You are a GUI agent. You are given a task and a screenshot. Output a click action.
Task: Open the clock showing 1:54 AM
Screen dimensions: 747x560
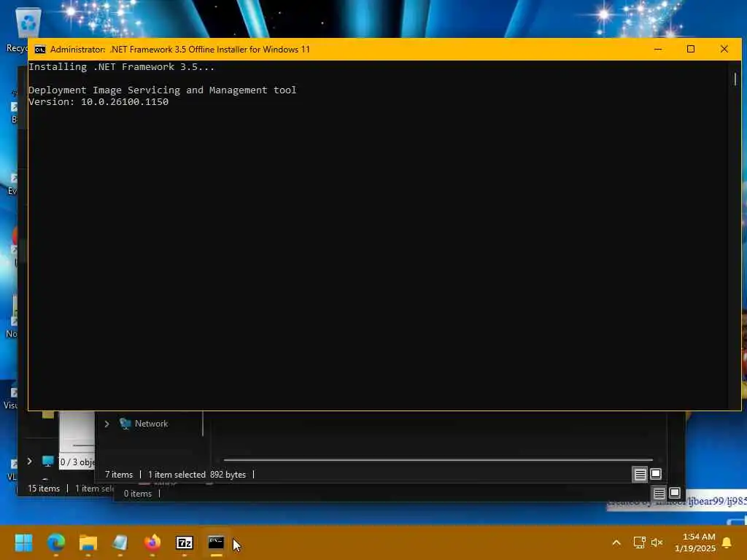(695, 542)
